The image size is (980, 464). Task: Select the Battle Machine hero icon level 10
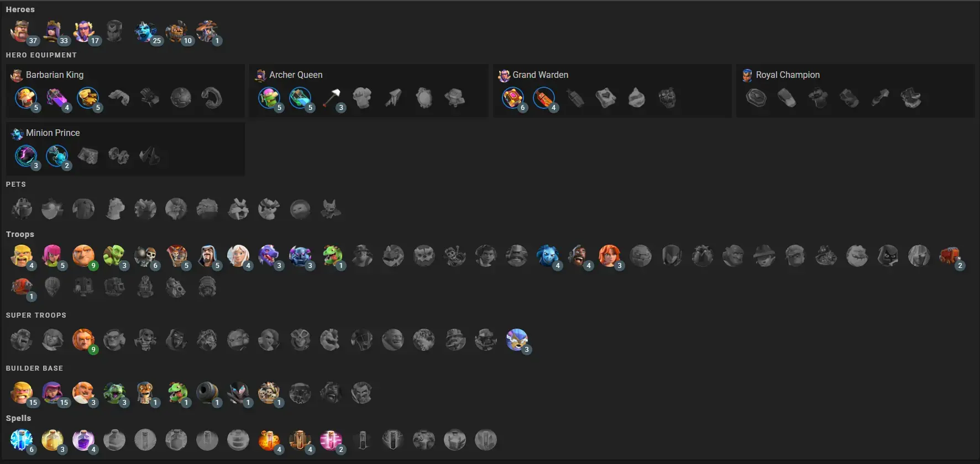tap(176, 31)
